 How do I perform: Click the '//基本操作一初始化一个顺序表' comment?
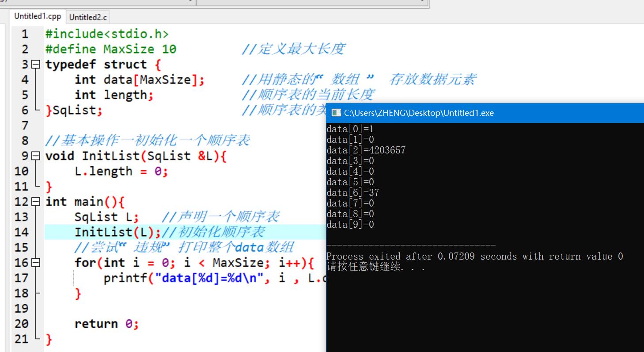[x=148, y=141]
